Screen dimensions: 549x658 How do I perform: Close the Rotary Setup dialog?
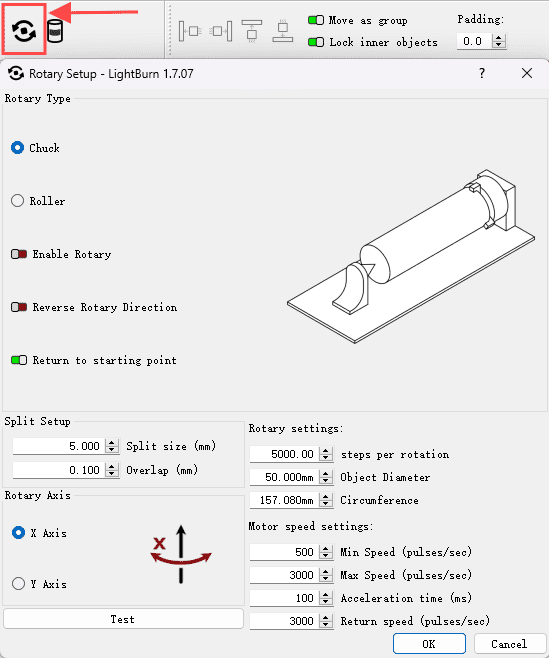(x=527, y=73)
